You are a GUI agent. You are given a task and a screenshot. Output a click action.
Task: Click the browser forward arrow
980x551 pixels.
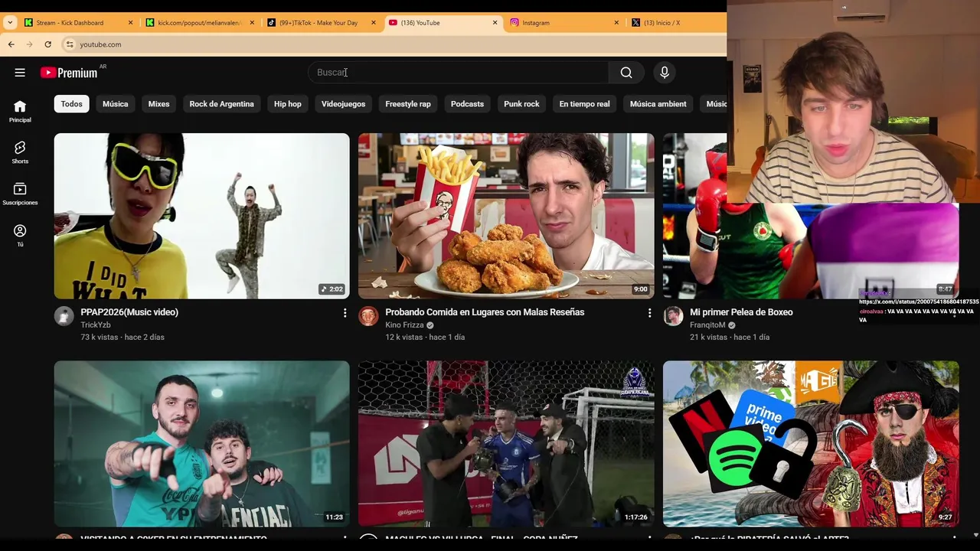(30, 44)
